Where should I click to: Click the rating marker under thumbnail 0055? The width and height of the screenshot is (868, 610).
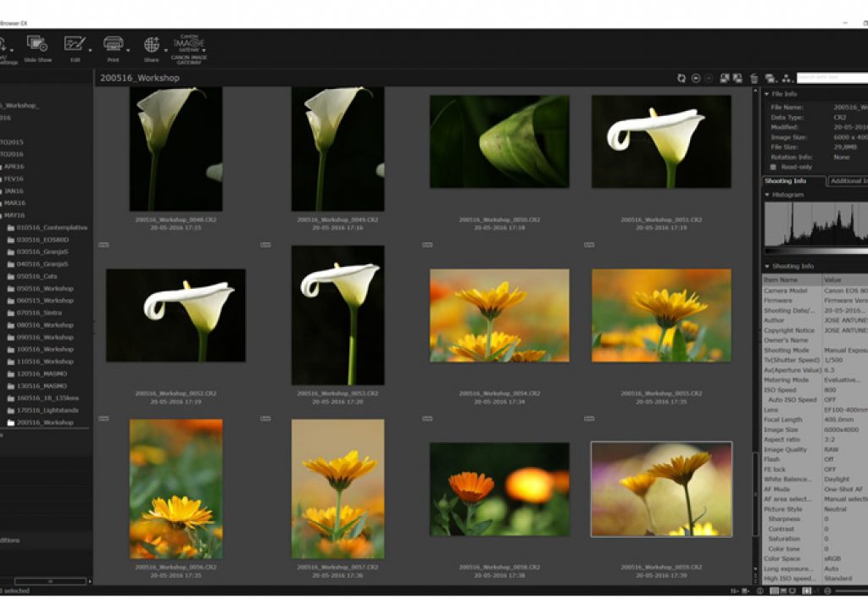coord(589,419)
